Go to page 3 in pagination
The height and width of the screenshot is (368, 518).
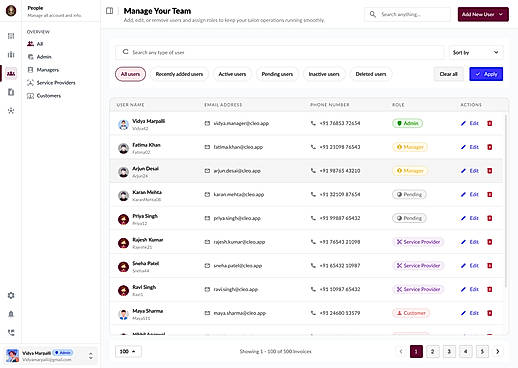(x=449, y=351)
